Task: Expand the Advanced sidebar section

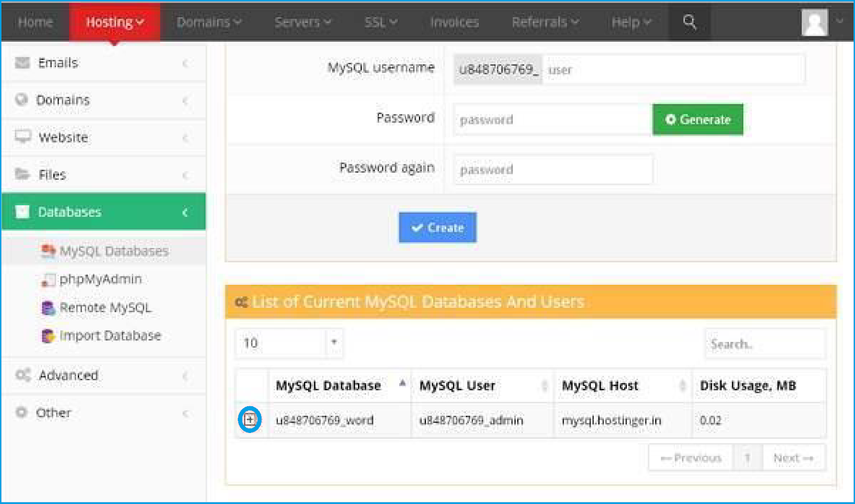Action: pos(104,375)
